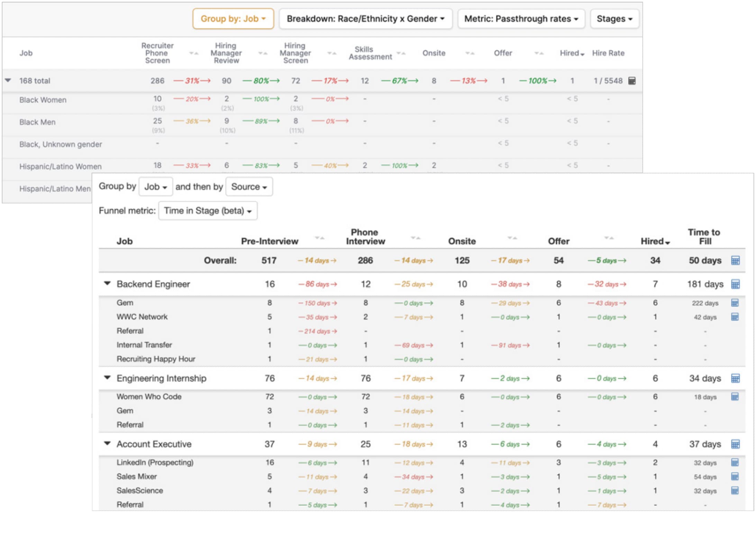Click calculator icon for Account Executive row
The width and height of the screenshot is (756, 558).
pos(735,444)
